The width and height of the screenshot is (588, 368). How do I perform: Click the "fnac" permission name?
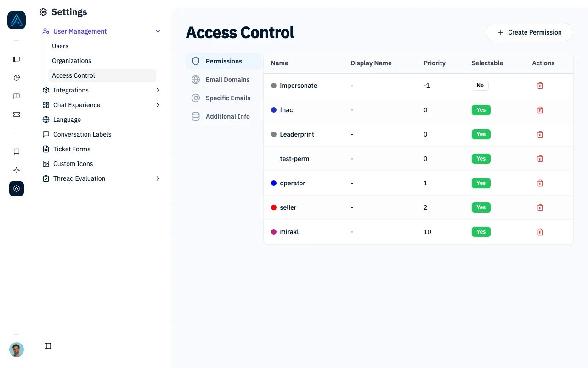(x=286, y=110)
